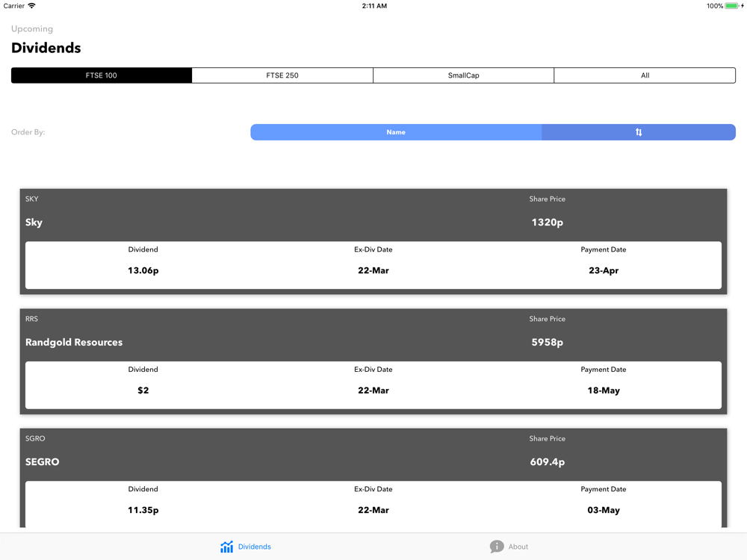
Task: Click the RRS ticker symbol
Action: point(31,319)
